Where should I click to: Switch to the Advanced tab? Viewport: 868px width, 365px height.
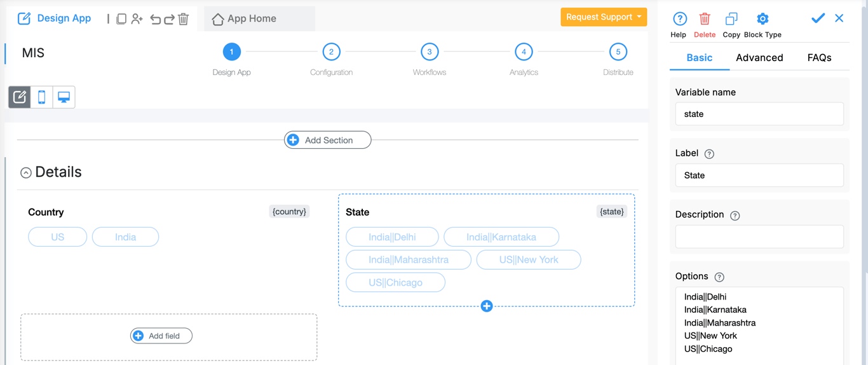point(759,58)
